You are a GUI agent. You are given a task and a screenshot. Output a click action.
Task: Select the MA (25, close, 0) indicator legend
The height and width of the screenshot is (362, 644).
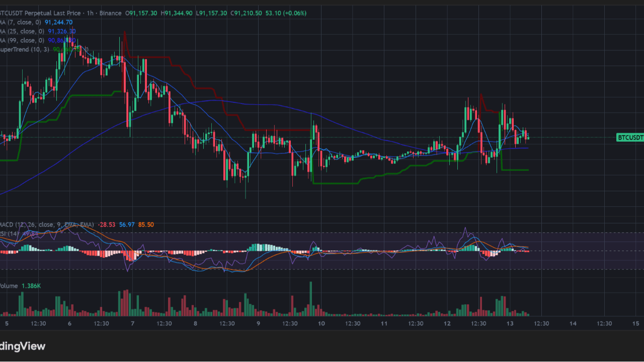click(x=23, y=31)
